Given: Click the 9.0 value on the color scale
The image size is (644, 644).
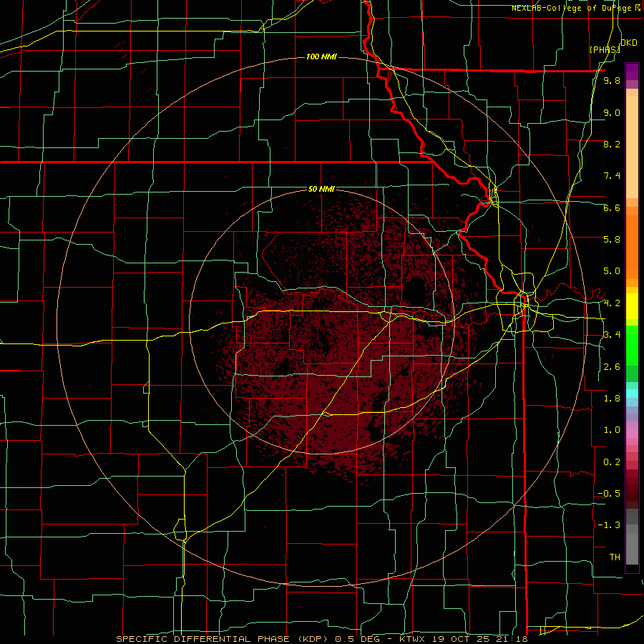Looking at the screenshot, I should [612, 112].
